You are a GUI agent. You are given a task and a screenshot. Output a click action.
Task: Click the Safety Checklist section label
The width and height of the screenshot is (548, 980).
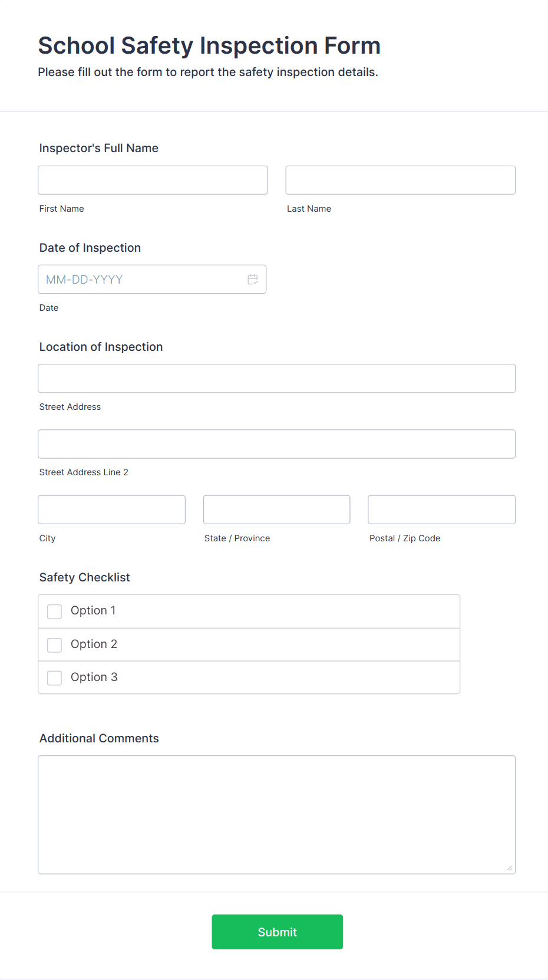click(84, 577)
